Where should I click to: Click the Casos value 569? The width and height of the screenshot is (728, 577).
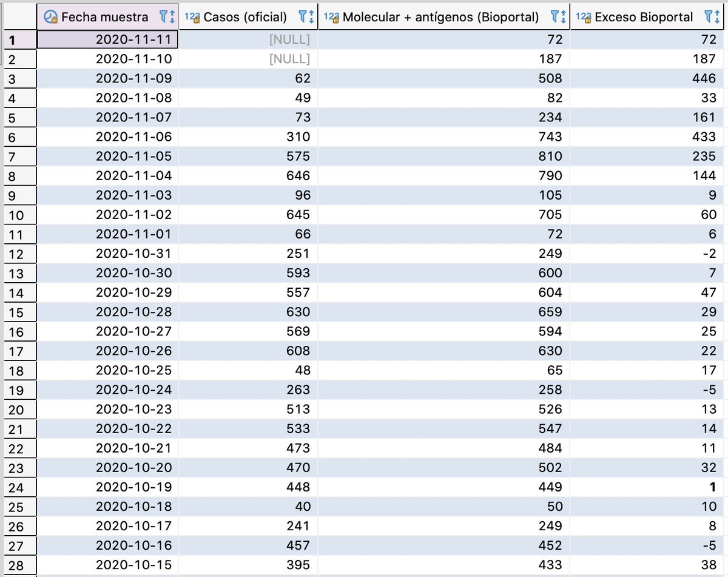point(248,331)
